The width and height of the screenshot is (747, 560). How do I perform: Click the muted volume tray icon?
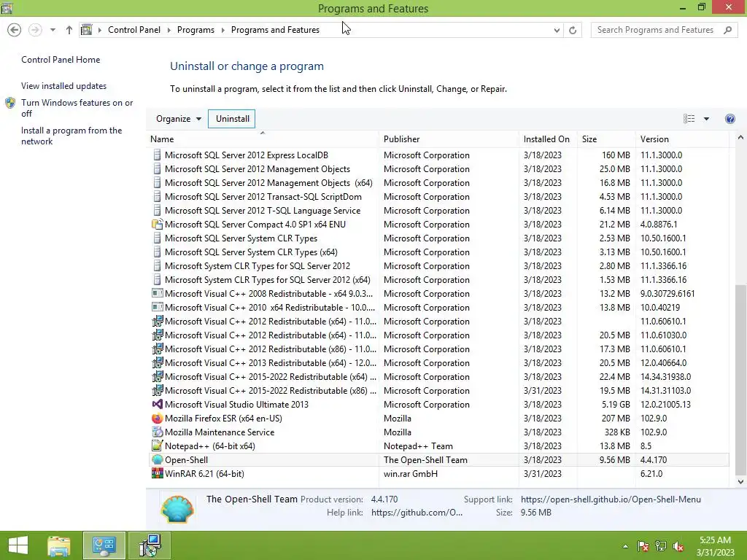[678, 546]
